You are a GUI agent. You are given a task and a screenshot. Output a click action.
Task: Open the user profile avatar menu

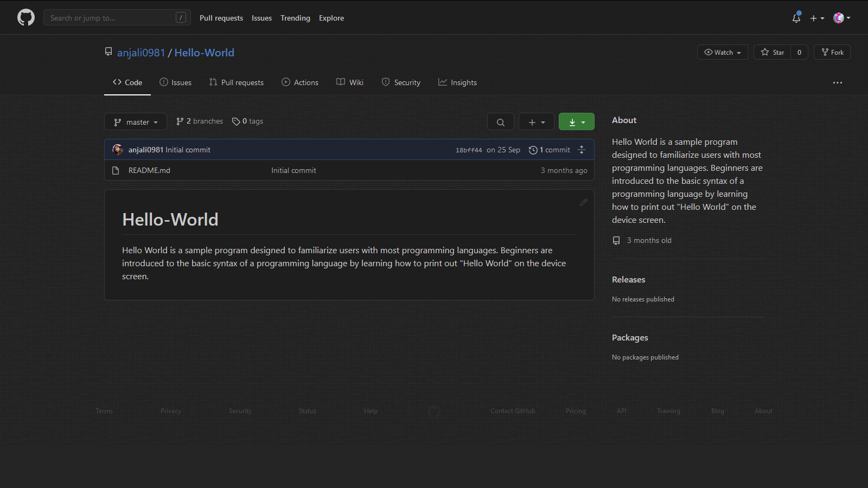tap(841, 18)
